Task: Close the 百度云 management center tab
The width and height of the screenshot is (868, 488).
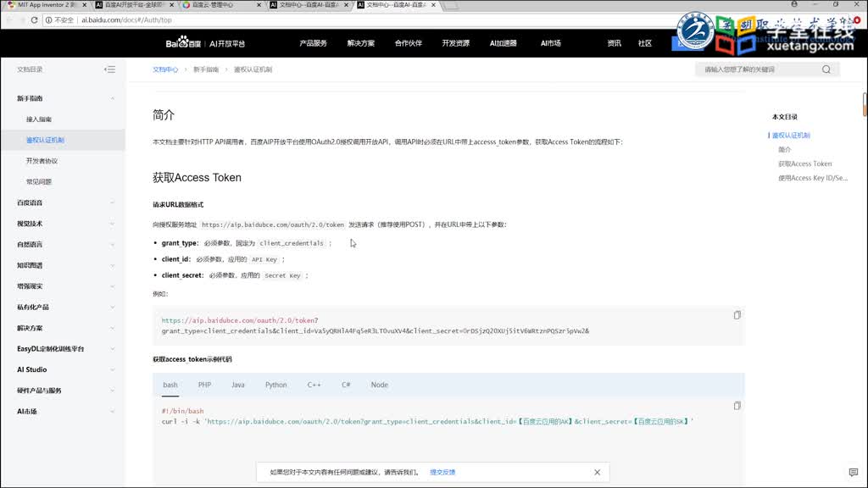Action: [x=259, y=4]
